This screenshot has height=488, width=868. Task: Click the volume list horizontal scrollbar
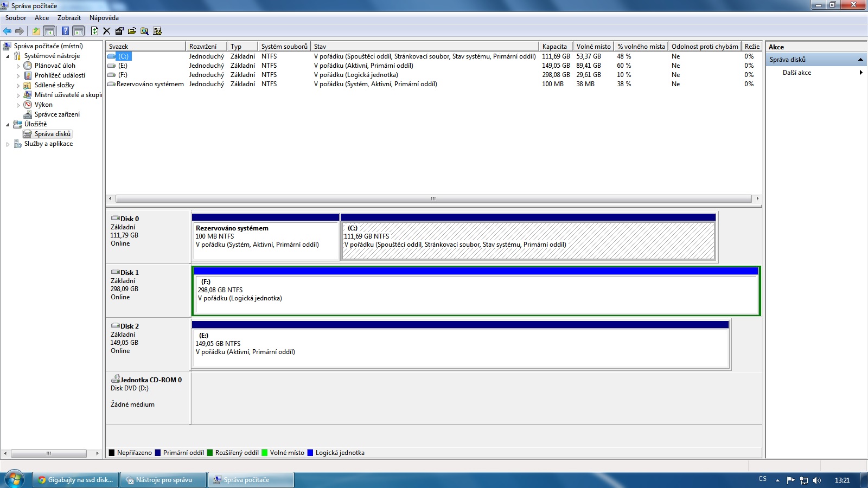click(x=433, y=198)
